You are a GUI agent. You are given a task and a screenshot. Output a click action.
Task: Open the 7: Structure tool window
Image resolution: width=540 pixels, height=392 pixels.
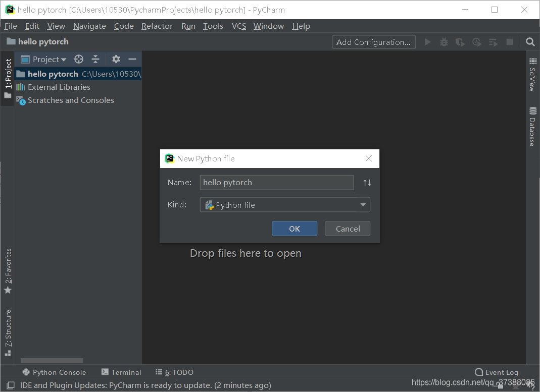click(8, 333)
